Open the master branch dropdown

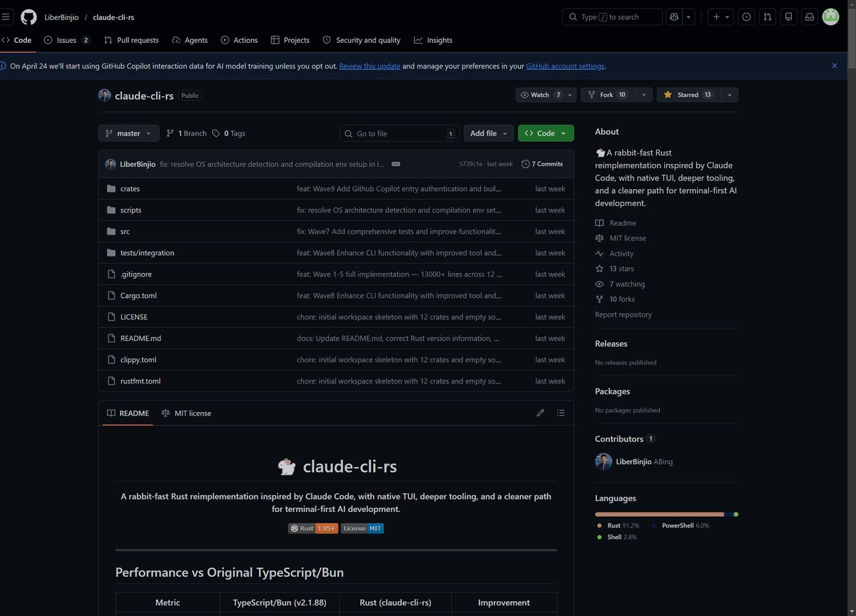pyautogui.click(x=128, y=133)
